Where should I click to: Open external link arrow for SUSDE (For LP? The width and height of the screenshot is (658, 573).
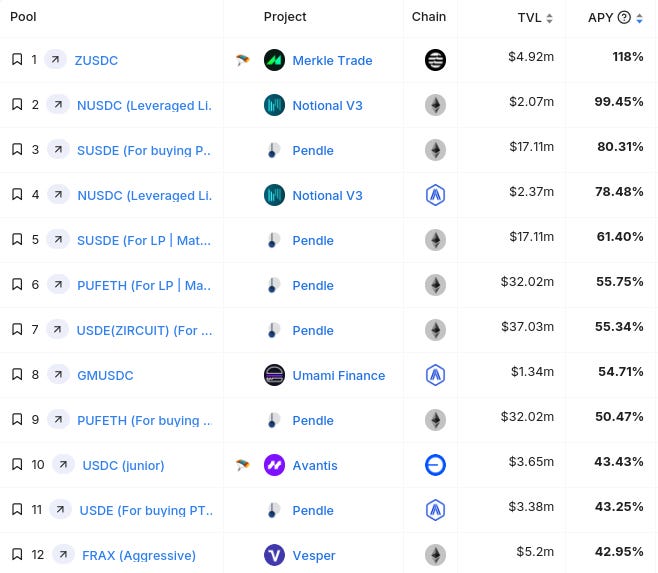coord(58,239)
